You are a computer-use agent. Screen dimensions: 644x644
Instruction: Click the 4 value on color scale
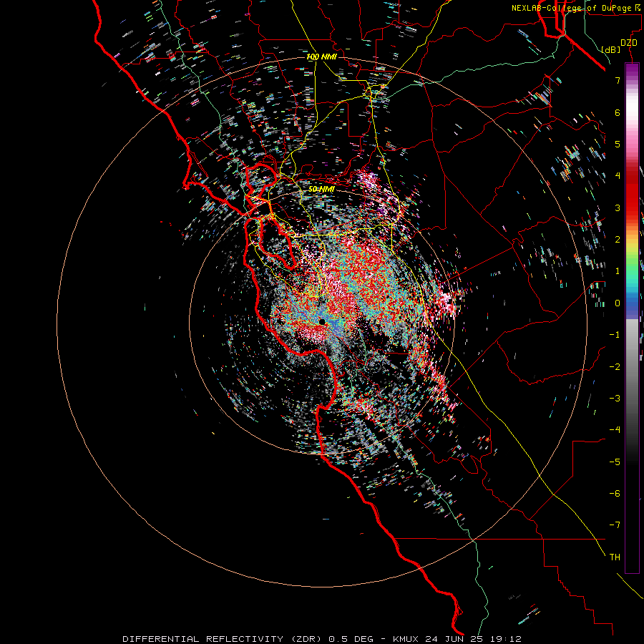[618, 176]
